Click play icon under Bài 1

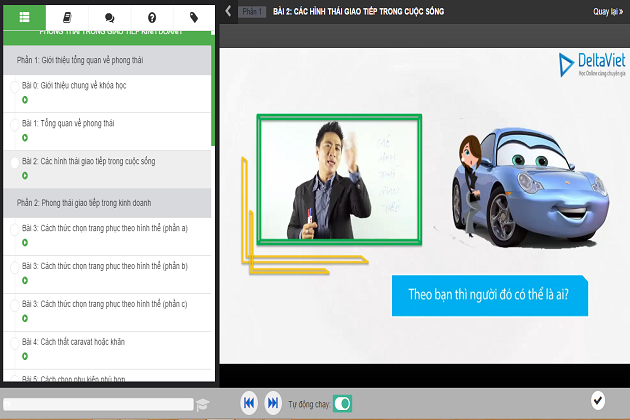25,138
